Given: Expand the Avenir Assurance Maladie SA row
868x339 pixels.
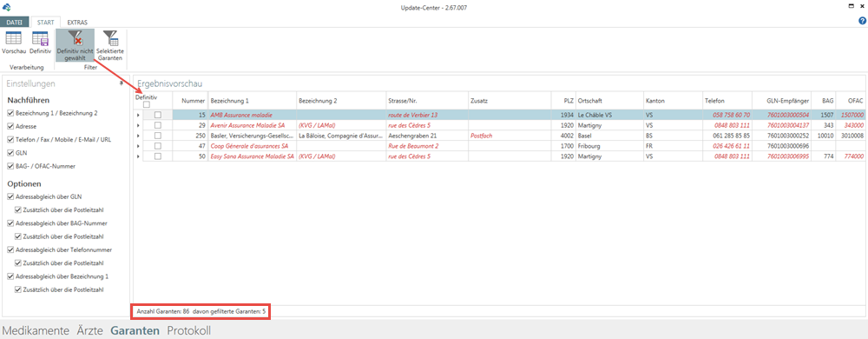Looking at the screenshot, I should 138,125.
